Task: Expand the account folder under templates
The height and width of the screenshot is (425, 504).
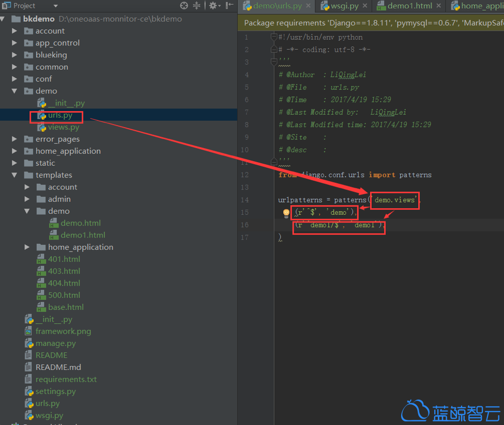Action: point(27,187)
